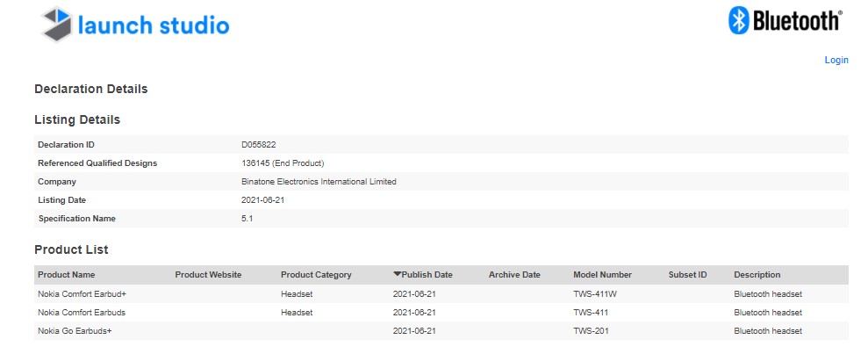The height and width of the screenshot is (354, 868).
Task: Select the Nokia Go Earbuds+ product entry
Action: [x=441, y=331]
